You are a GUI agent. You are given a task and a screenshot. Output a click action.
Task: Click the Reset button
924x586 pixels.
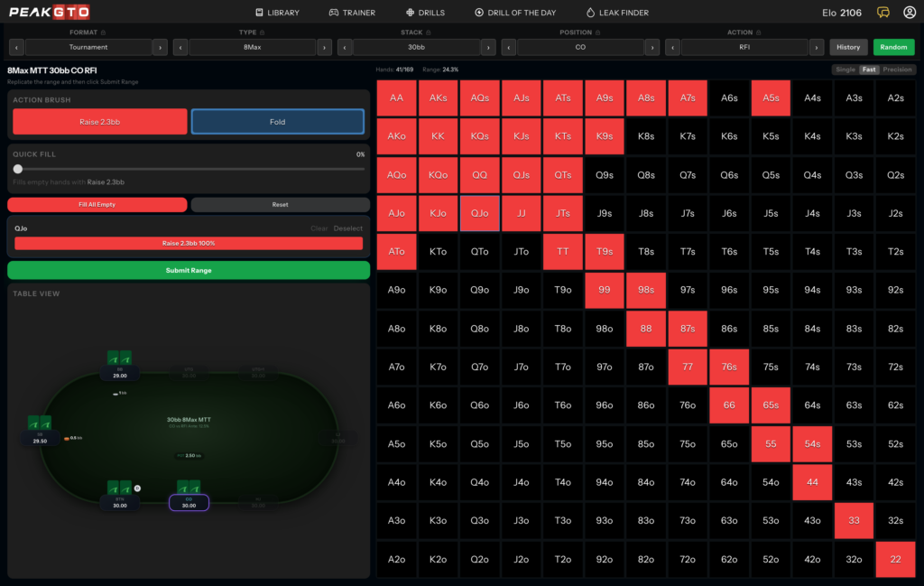coord(280,205)
